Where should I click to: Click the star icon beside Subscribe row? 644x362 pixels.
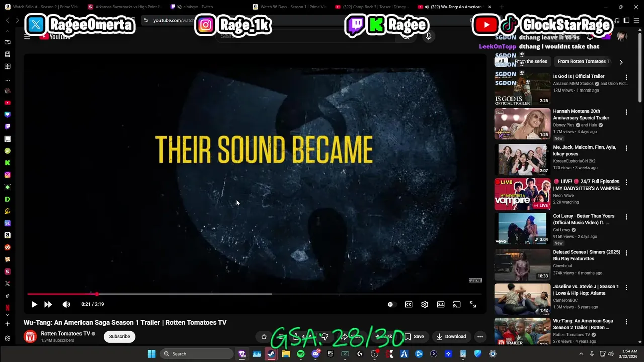point(264,336)
